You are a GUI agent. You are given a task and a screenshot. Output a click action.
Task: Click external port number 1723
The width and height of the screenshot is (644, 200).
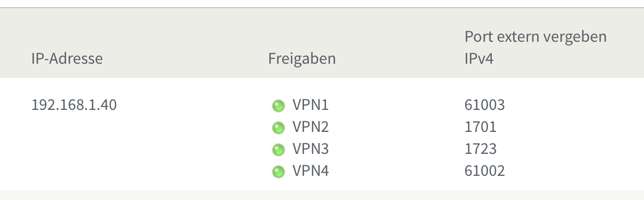[481, 149]
